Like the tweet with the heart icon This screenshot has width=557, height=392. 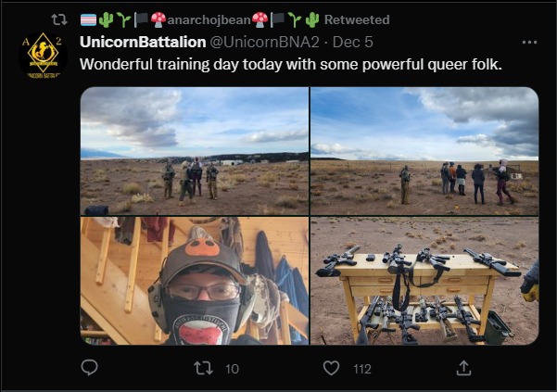point(331,368)
